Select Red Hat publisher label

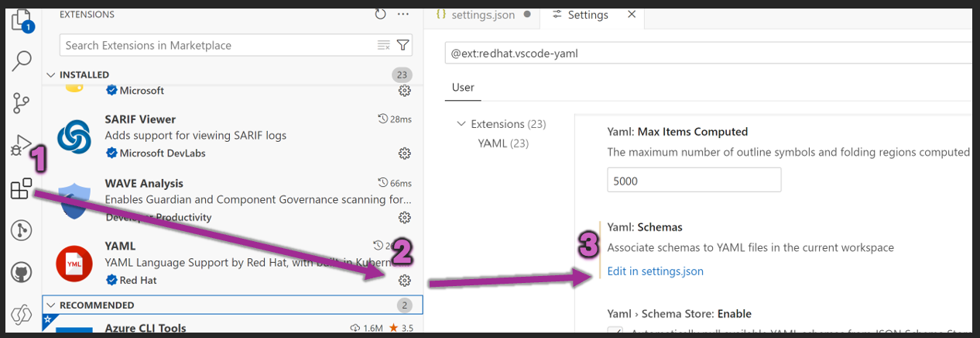[x=138, y=280]
